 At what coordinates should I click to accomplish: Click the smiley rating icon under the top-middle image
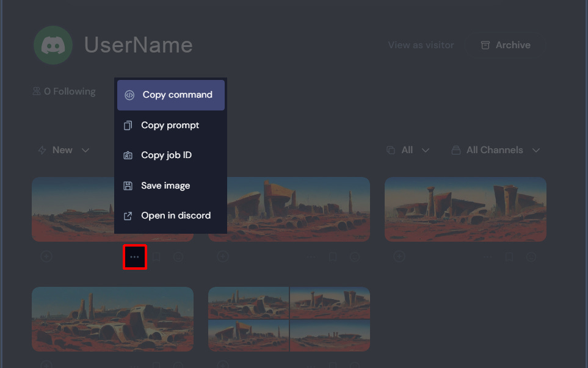(355, 257)
